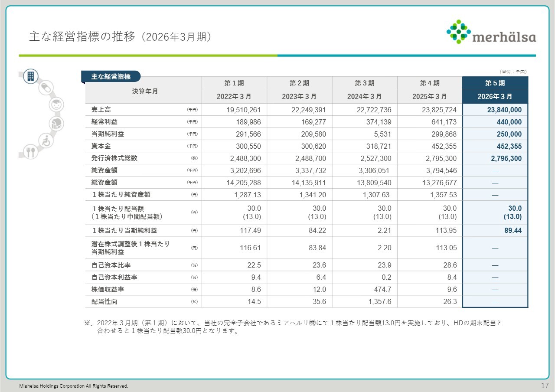Click the forecast sales value 23,840,000
The width and height of the screenshot is (555, 392).
click(x=504, y=110)
